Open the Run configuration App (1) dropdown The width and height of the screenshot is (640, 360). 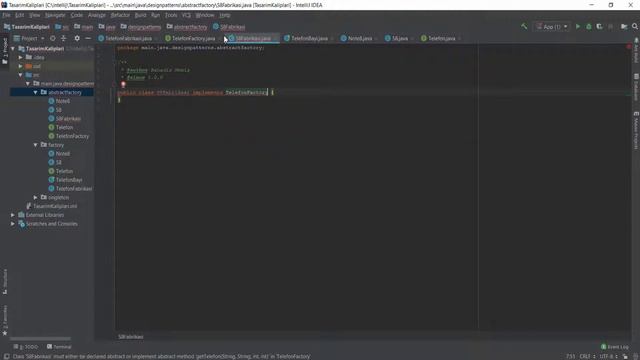click(552, 27)
